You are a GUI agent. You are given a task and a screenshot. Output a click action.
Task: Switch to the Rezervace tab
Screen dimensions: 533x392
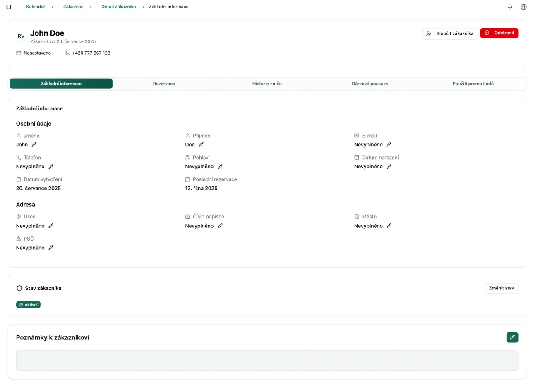click(164, 84)
